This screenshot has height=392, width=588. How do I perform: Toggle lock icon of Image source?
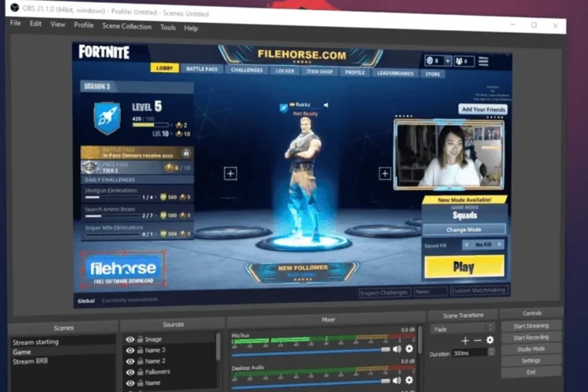pyautogui.click(x=140, y=339)
